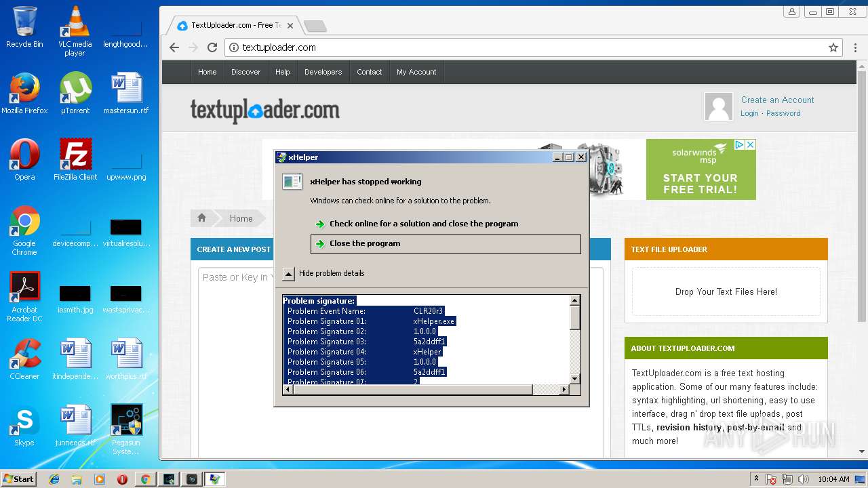Image resolution: width=868 pixels, height=488 pixels.
Task: Launch VLC media player shortcut
Action: pos(75,30)
